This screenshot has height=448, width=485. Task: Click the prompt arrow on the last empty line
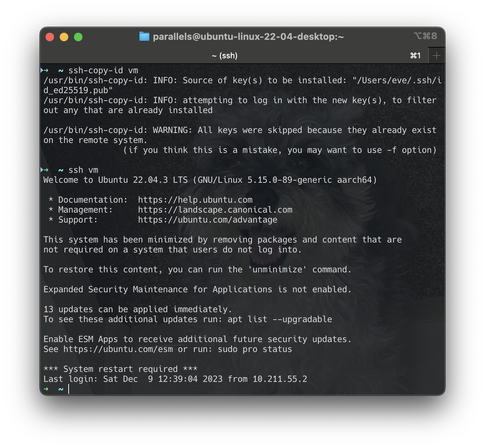tap(46, 389)
